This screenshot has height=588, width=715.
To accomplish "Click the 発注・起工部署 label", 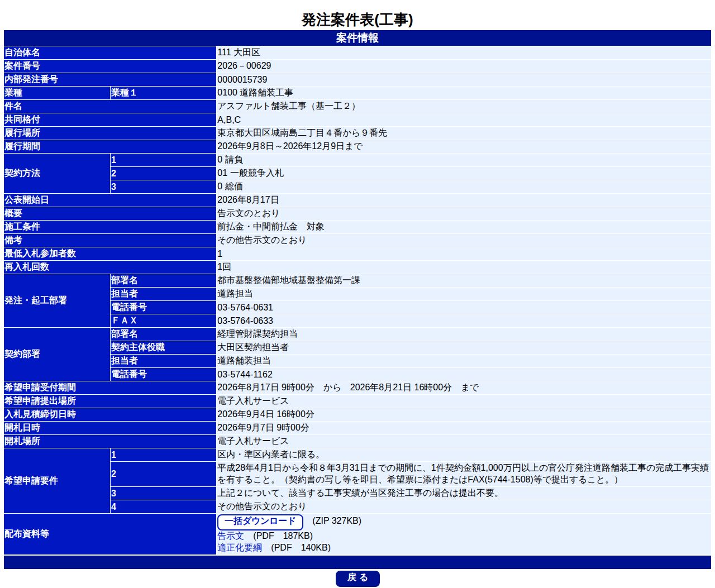I will pyautogui.click(x=36, y=300).
